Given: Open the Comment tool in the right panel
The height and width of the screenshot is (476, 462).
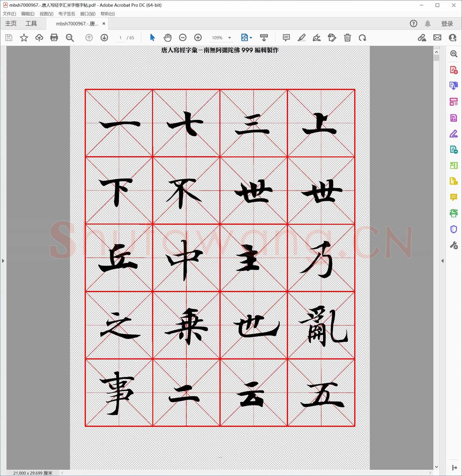Looking at the screenshot, I should point(453,197).
